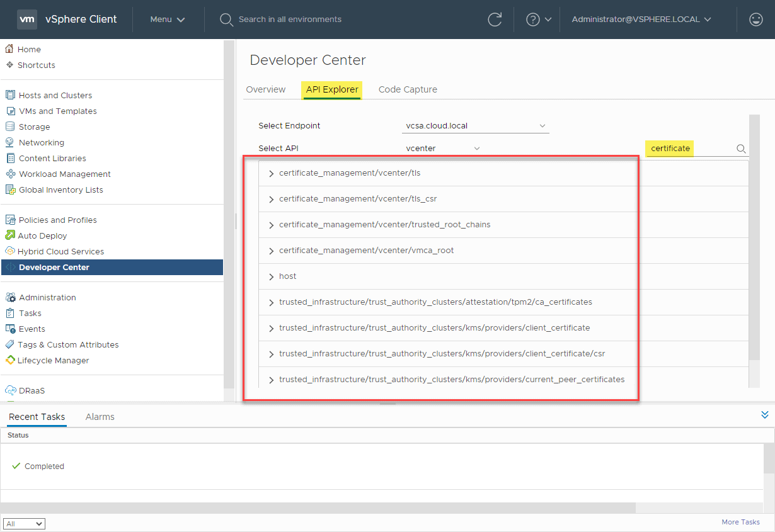The image size is (775, 532).
Task: Click the Policies and Profiles icon
Action: [x=10, y=220]
